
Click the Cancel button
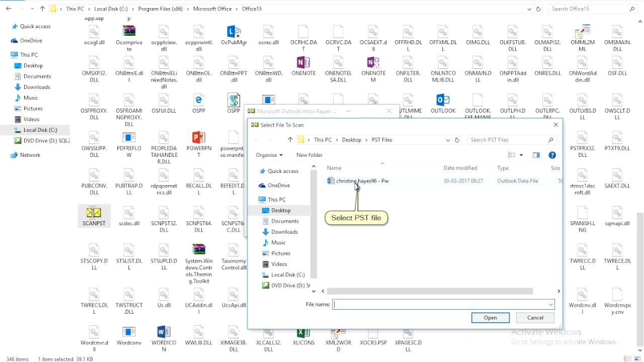(535, 317)
